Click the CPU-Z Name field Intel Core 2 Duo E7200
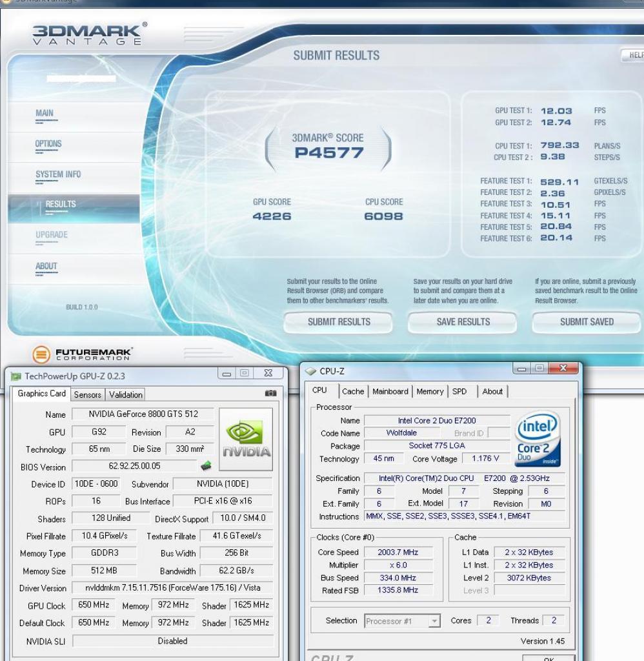Viewport: 644px width, 661px height. pos(437,421)
